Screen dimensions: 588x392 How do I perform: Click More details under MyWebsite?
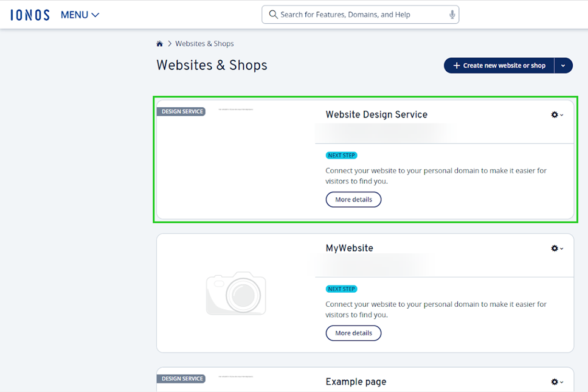tap(353, 333)
